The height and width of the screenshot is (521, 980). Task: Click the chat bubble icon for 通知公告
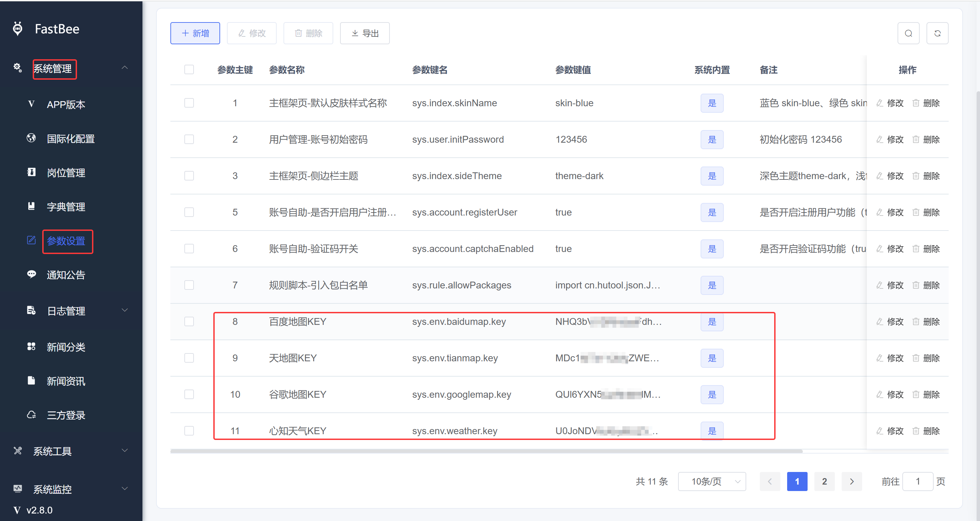coord(31,274)
